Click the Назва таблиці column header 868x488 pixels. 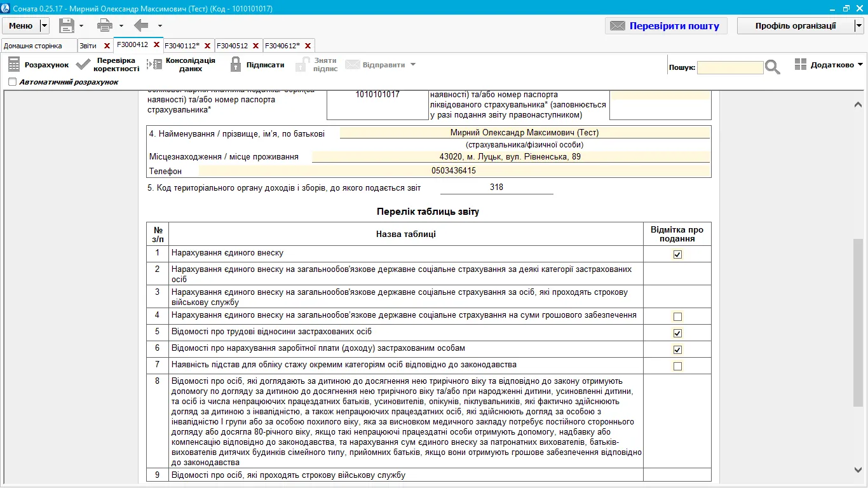click(x=406, y=234)
